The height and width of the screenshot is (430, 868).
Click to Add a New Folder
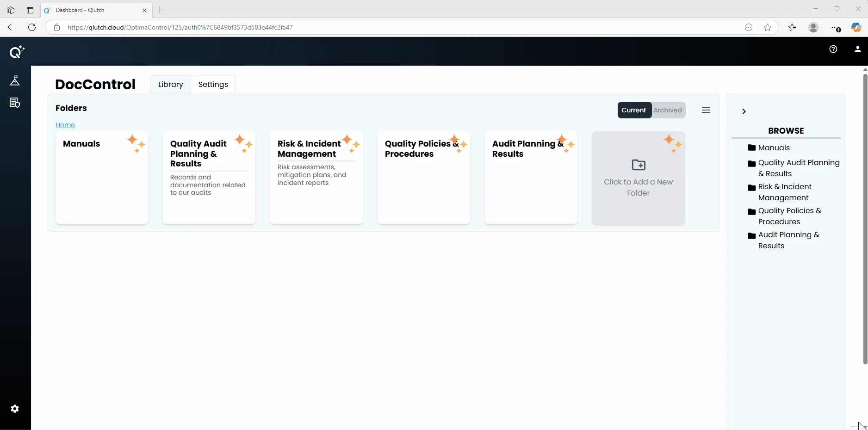[639, 178]
